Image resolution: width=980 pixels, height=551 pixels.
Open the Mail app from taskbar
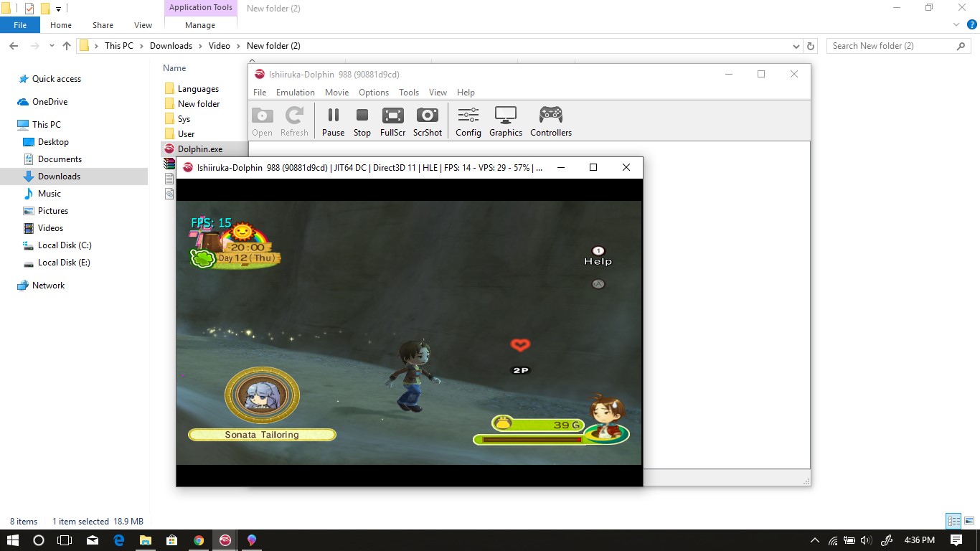92,540
